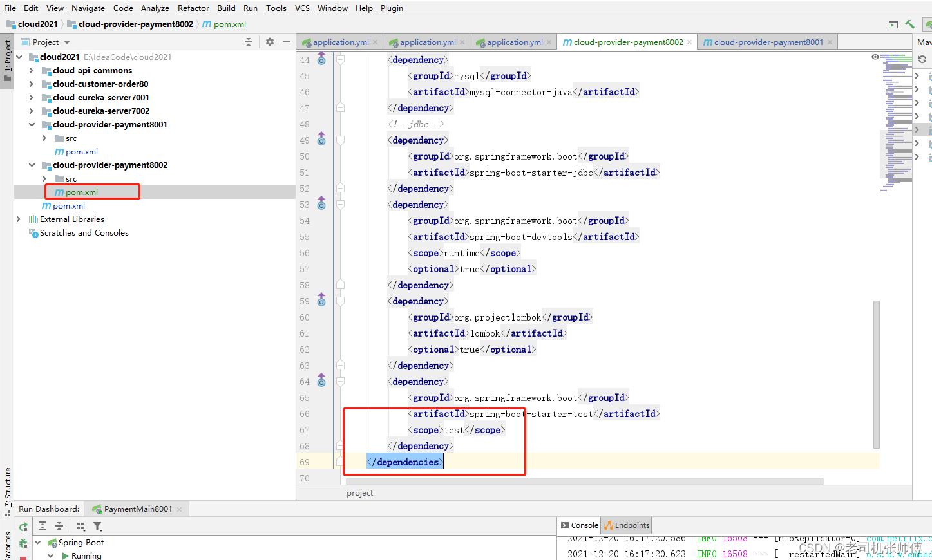Switch to Endpoints tab
This screenshot has height=560, width=932.
click(x=627, y=525)
